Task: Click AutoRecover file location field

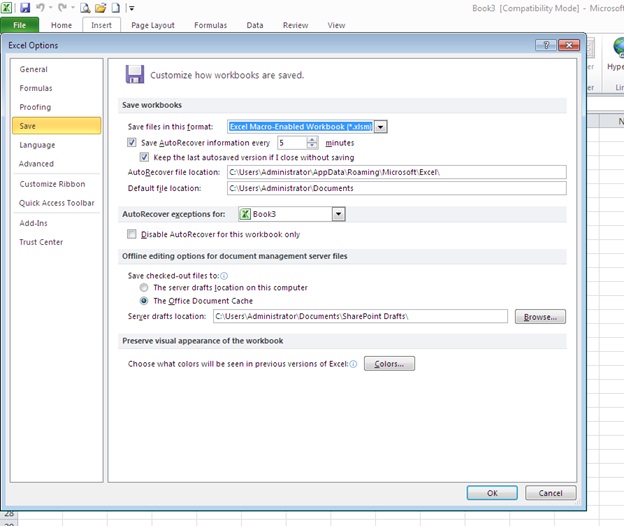Action: (x=397, y=172)
